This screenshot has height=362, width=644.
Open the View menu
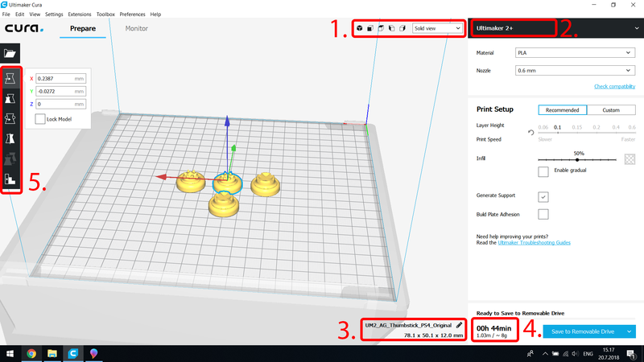click(35, 14)
